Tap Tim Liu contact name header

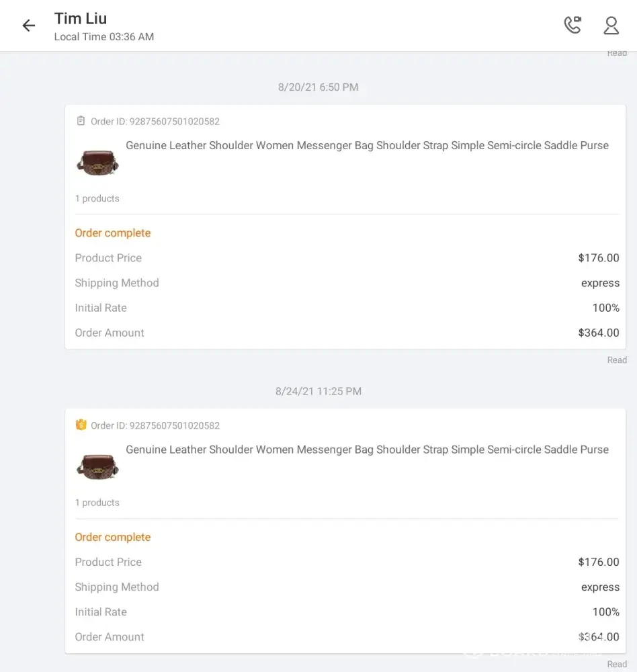(x=81, y=18)
